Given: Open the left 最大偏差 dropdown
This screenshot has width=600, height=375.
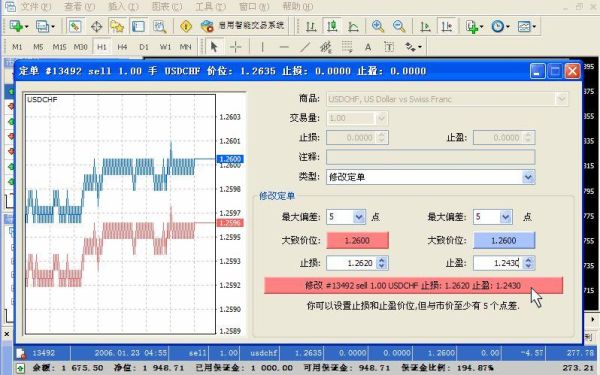Looking at the screenshot, I should pyautogui.click(x=359, y=217).
